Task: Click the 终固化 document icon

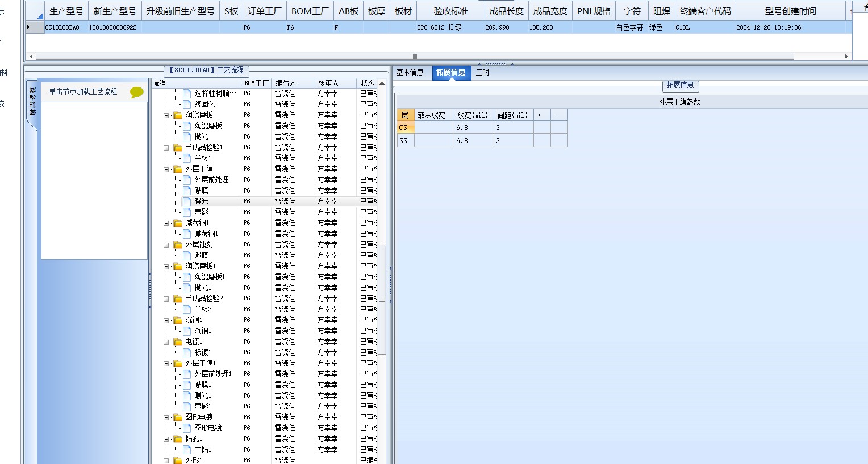Action: 187,104
